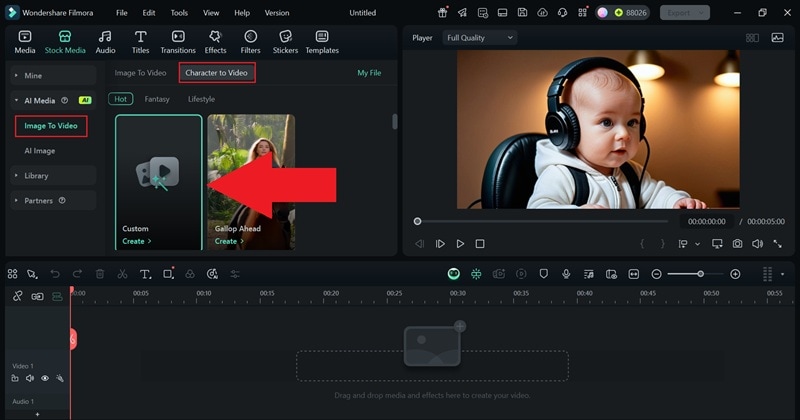The height and width of the screenshot is (420, 800).
Task: Click the player progress bar handle
Action: [x=417, y=221]
